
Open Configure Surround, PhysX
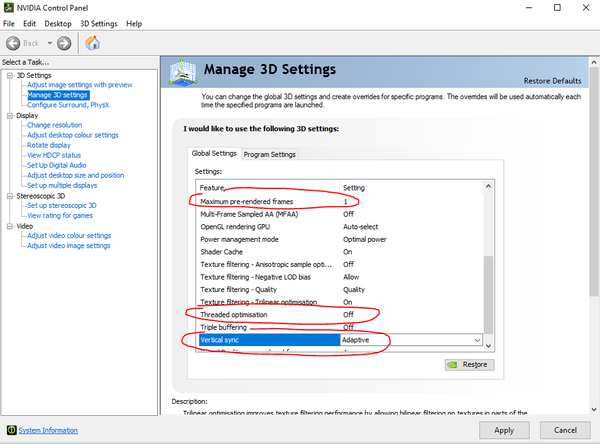pyautogui.click(x=68, y=105)
